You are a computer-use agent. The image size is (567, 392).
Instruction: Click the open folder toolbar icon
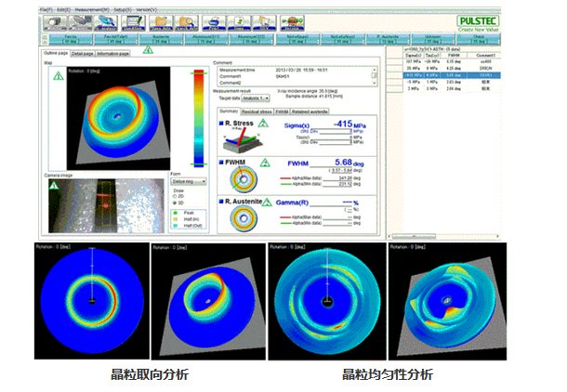point(161,23)
